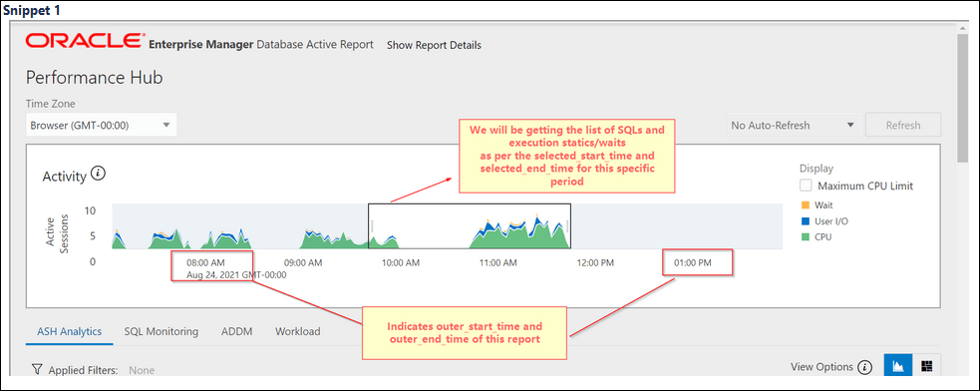Enable the Maximum CPU Limit checkbox

tap(806, 186)
